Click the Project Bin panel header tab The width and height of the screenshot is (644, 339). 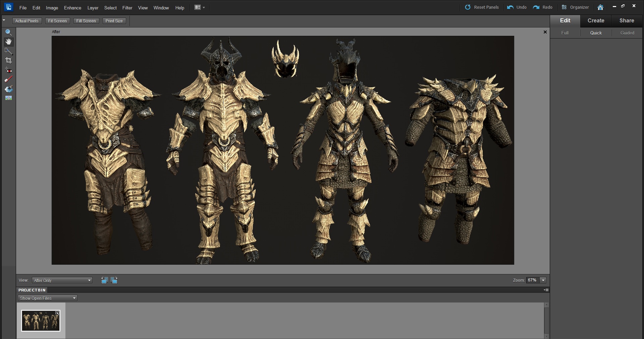click(x=32, y=290)
